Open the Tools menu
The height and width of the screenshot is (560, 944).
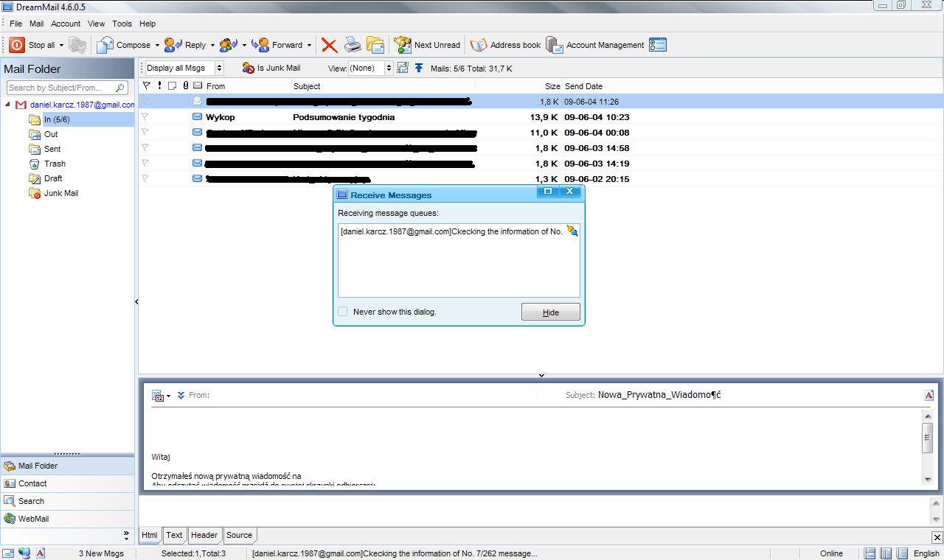click(x=122, y=24)
